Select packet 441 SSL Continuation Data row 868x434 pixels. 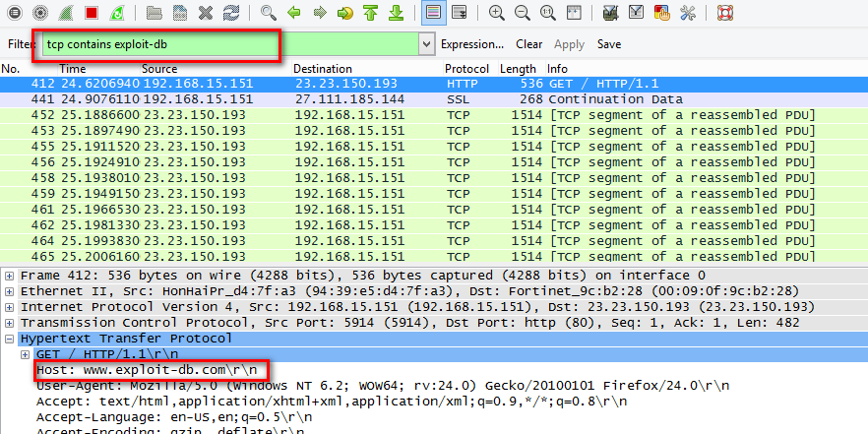tap(434, 99)
